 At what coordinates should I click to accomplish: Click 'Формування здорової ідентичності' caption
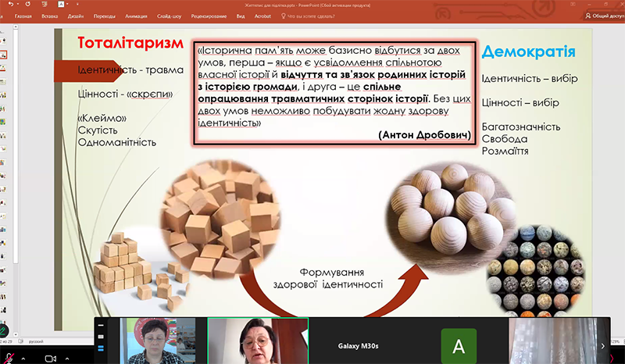pyautogui.click(x=328, y=278)
